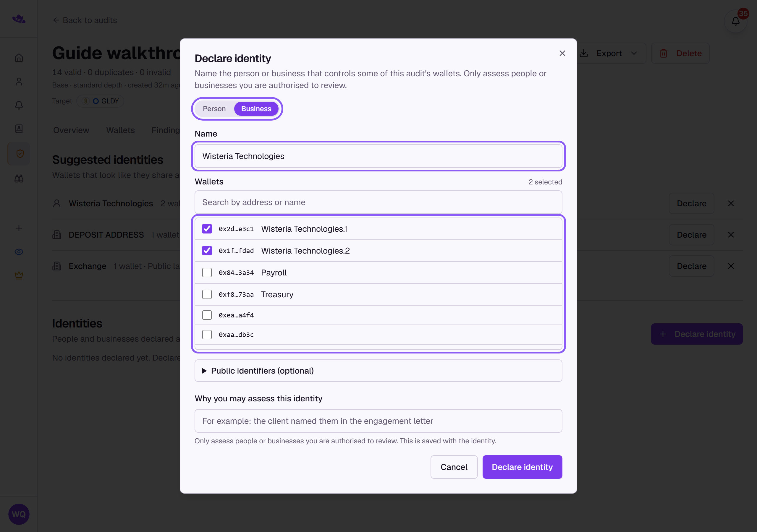Click the eye icon in sidebar

tap(19, 252)
